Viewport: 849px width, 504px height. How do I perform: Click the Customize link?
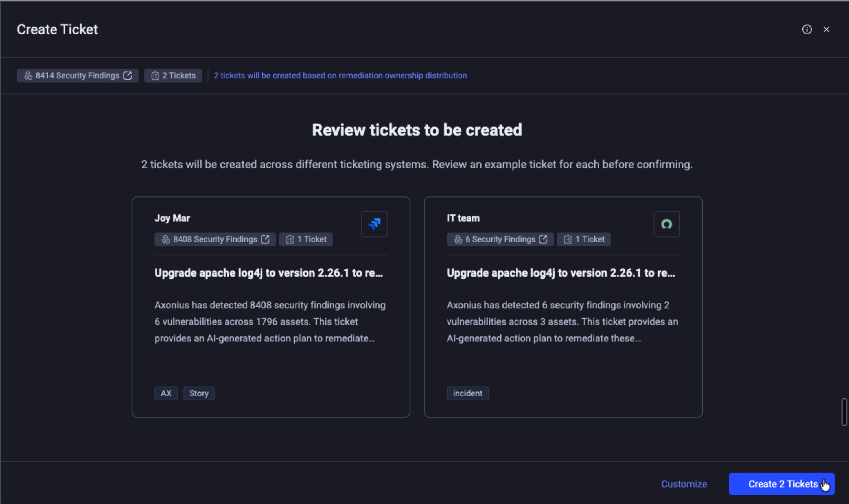click(684, 484)
